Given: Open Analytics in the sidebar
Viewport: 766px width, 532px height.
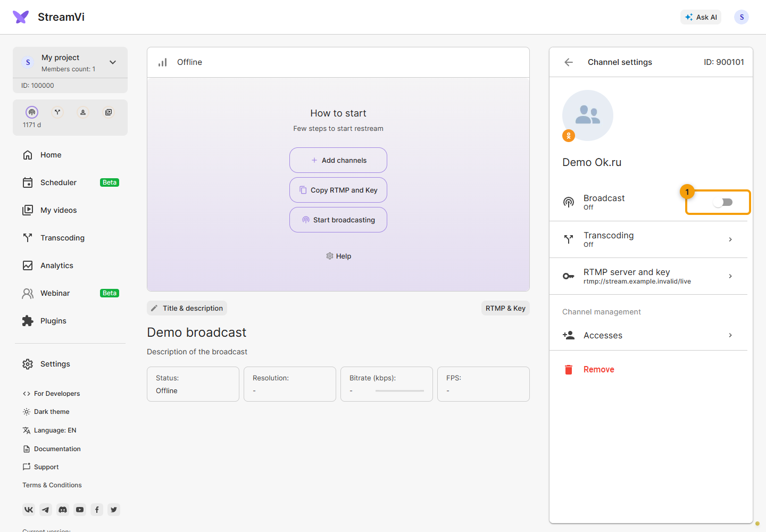Looking at the screenshot, I should pos(70,265).
